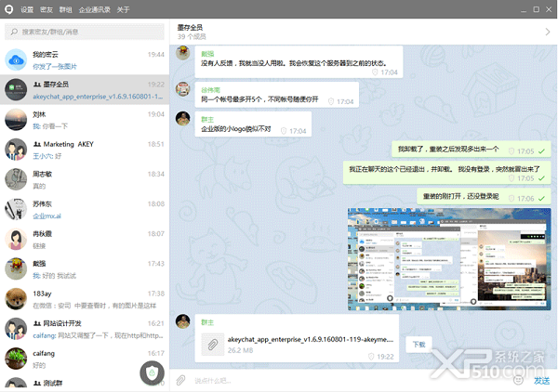This screenshot has width=558, height=392.
Task: Open 戴强 chat in the conversation list
Action: click(85, 268)
